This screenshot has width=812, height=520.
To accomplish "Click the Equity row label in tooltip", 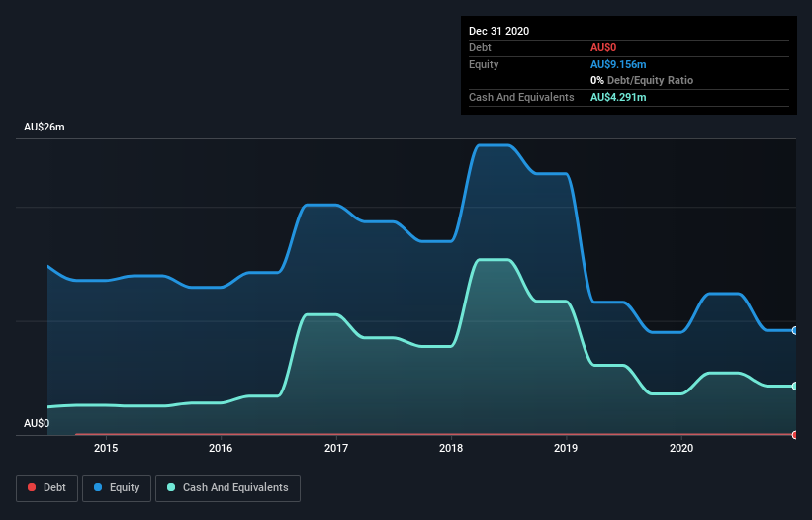I will [x=484, y=64].
